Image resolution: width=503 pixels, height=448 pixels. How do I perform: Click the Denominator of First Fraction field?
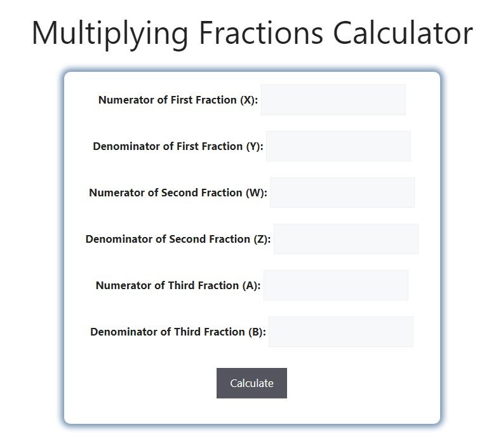[x=338, y=146]
